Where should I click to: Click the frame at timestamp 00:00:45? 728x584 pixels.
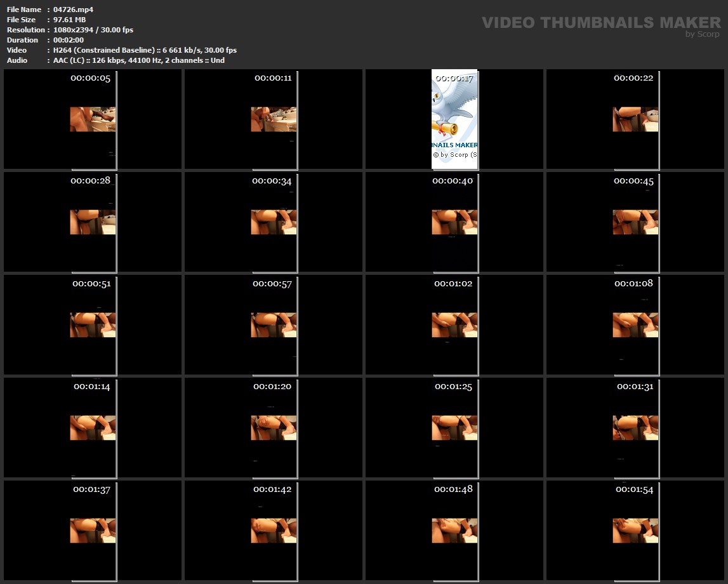coord(635,222)
